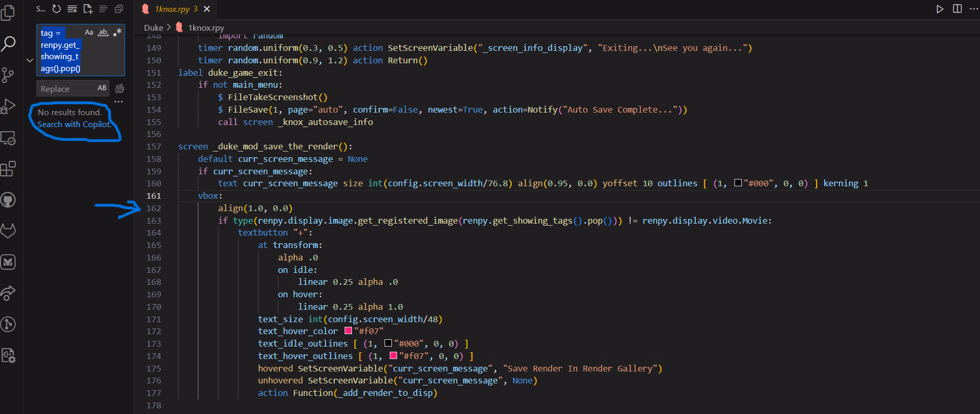Click line number 161 in gutter
Image resolution: width=980 pixels, height=414 pixels.
point(154,196)
